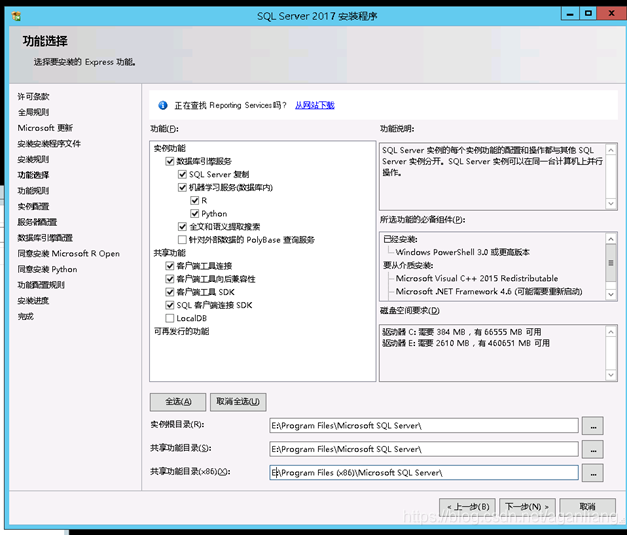Click the down arrow of 必备组件 scrollbar
627x535 pixels.
click(611, 294)
